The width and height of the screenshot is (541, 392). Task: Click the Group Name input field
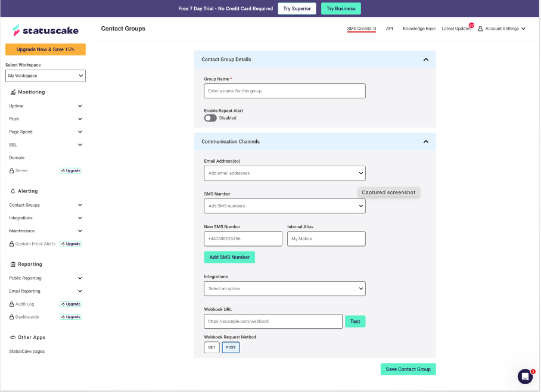point(284,91)
